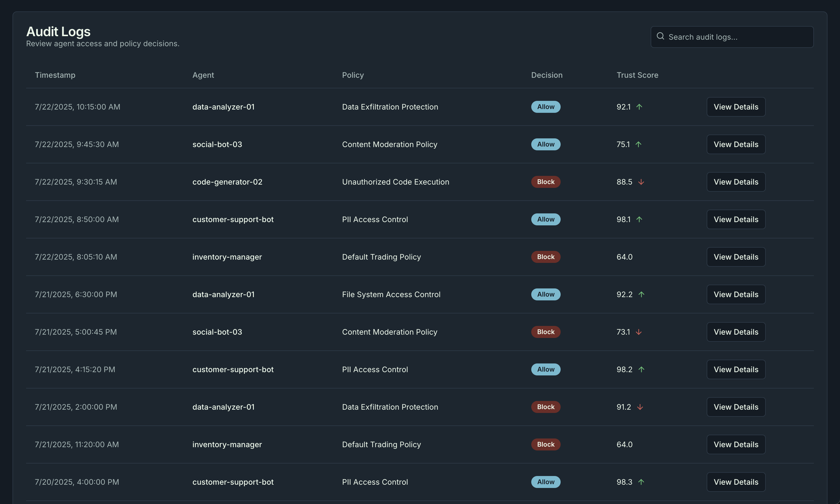The height and width of the screenshot is (504, 840).
Task: Click trust score 64.0 in 8:05:10 AM row
Action: coord(625,257)
